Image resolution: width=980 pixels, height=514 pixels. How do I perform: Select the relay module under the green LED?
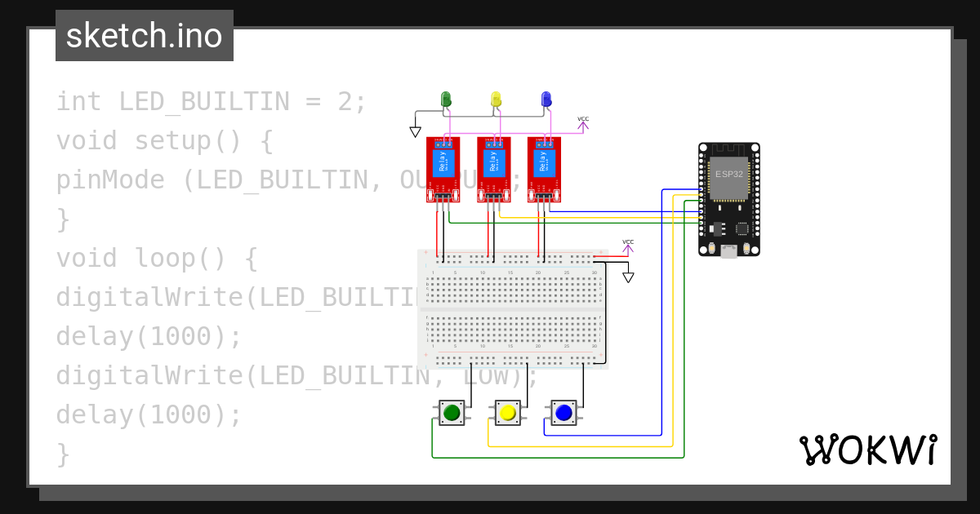(x=443, y=169)
